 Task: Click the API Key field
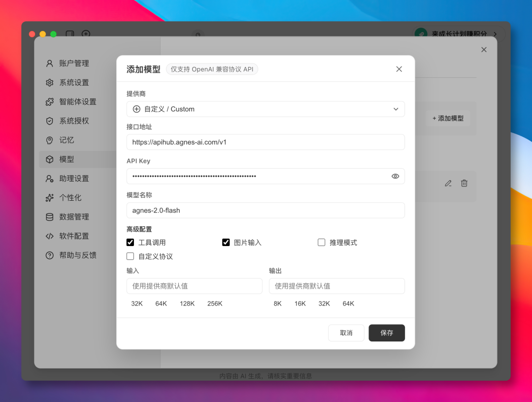coord(266,176)
